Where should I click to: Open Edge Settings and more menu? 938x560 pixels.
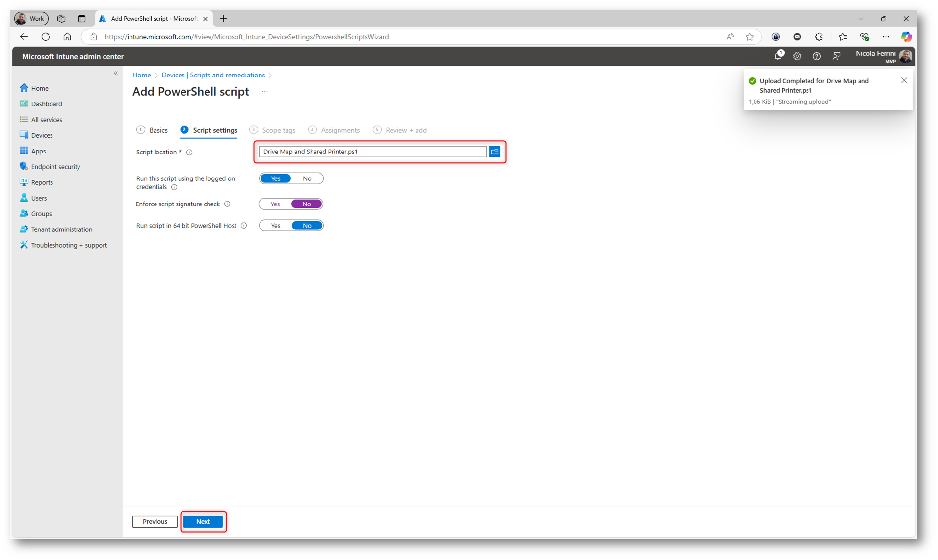click(886, 37)
